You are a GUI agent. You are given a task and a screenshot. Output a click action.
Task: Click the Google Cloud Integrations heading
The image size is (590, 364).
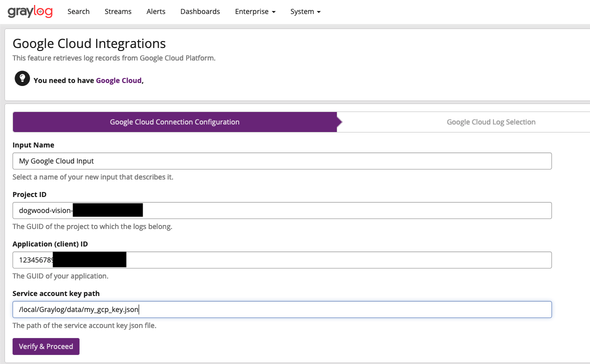click(89, 43)
